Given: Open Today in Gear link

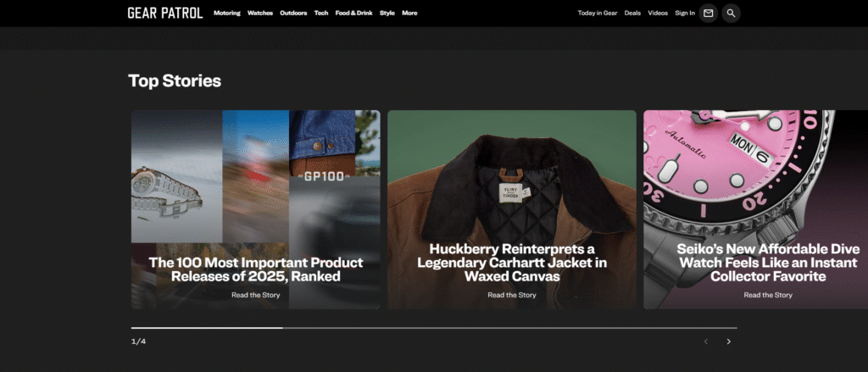Looking at the screenshot, I should (x=597, y=14).
